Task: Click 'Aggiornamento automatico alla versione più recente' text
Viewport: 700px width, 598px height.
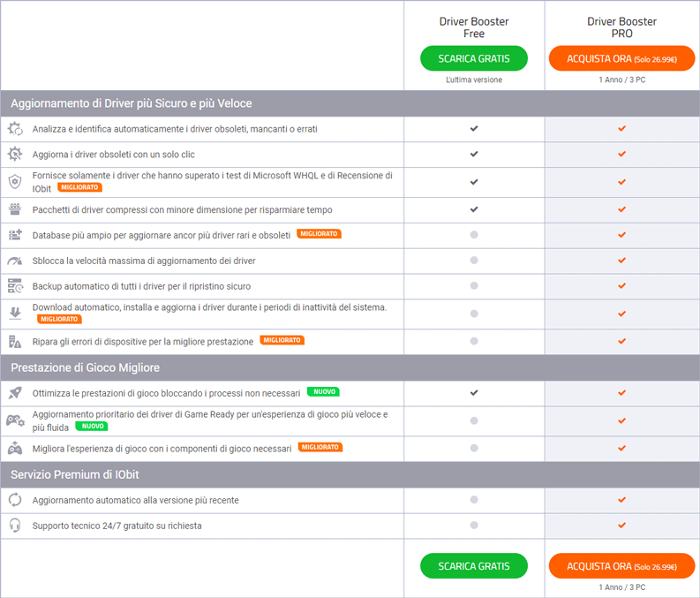Action: (x=135, y=500)
